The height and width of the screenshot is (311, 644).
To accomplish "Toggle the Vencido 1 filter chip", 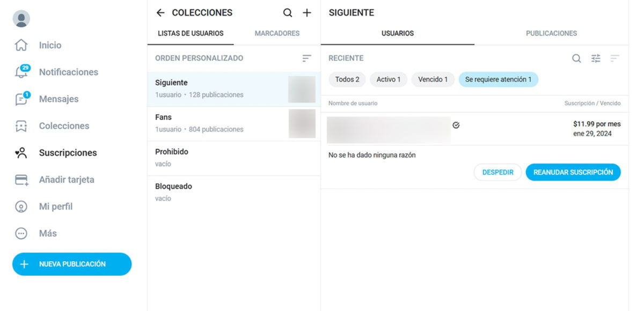I will (x=433, y=79).
